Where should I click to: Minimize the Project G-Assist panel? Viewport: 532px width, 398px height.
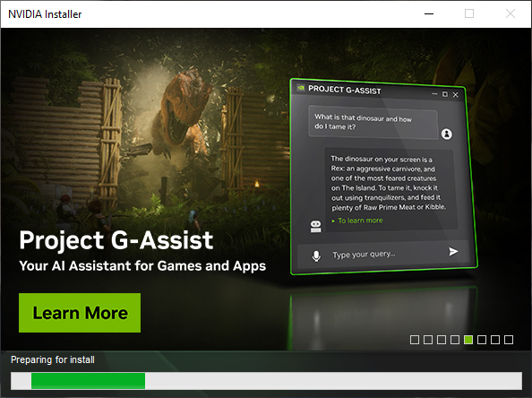pyautogui.click(x=434, y=94)
